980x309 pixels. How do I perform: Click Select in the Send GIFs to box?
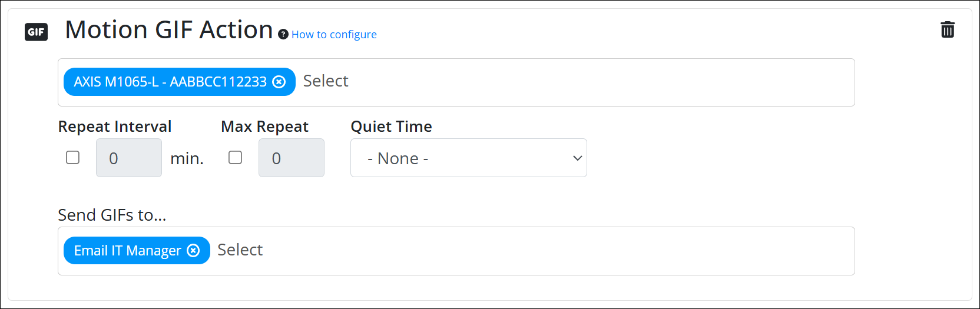(x=240, y=250)
